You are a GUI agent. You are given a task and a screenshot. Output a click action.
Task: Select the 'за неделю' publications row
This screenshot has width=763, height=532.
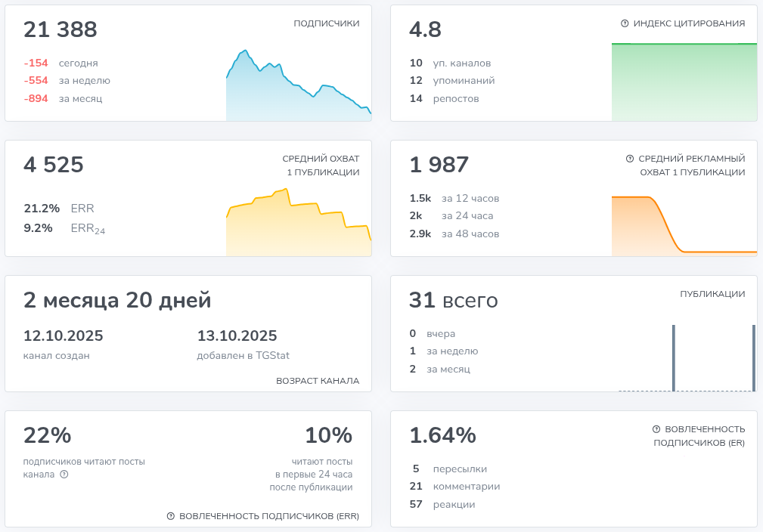coord(442,351)
